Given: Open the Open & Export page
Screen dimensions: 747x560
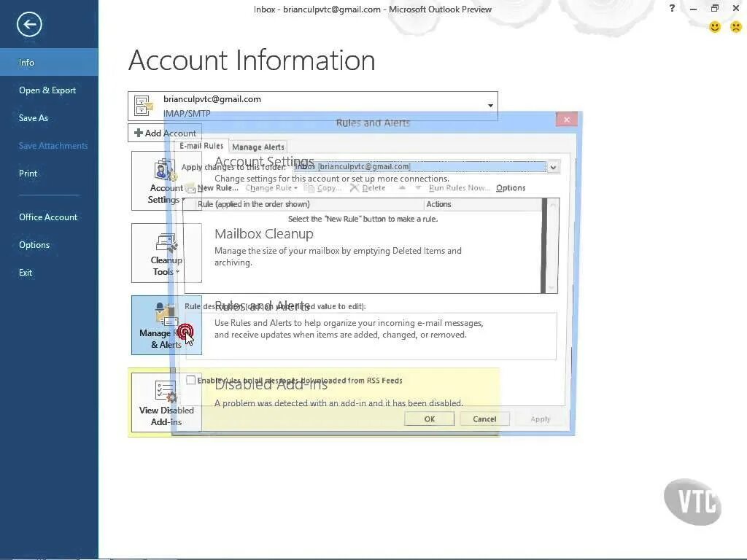Looking at the screenshot, I should pos(47,90).
